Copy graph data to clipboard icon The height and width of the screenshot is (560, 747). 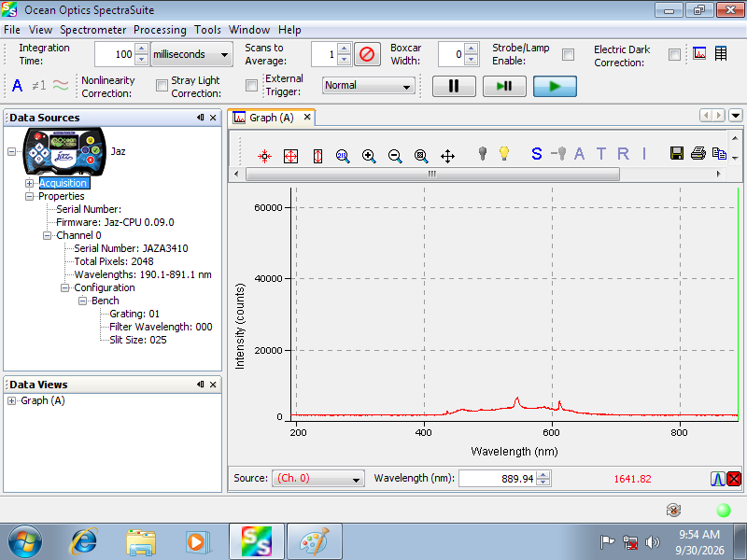(719, 153)
